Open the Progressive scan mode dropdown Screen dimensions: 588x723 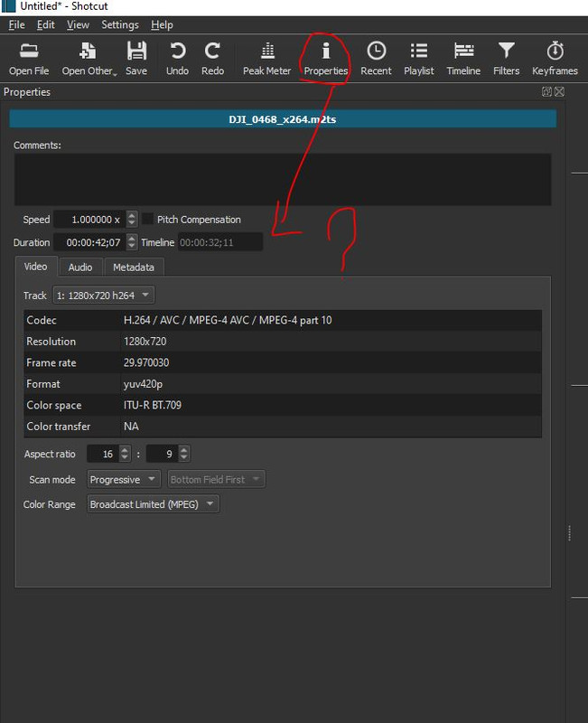tap(124, 480)
